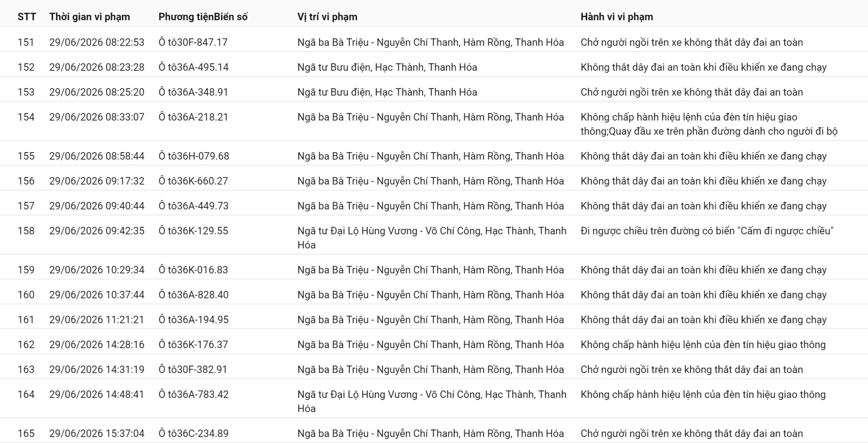The height and width of the screenshot is (443, 868).
Task: Select the red light and U-turn violation text in row 154
Action: click(709, 124)
